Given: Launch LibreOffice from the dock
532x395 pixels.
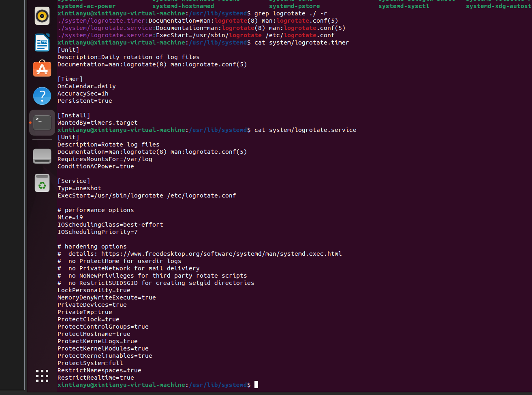Looking at the screenshot, I should click(x=42, y=42).
